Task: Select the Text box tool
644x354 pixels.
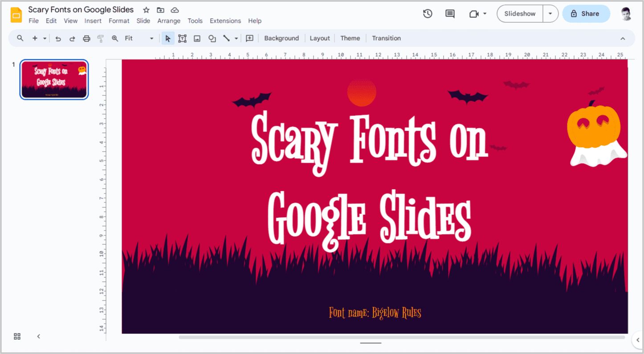Action: point(182,38)
